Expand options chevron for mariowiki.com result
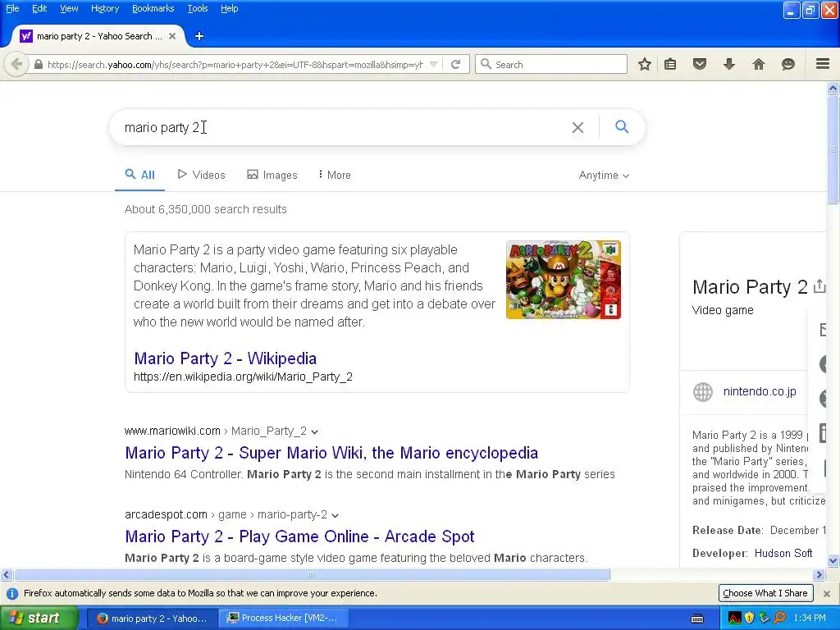 pos(315,431)
